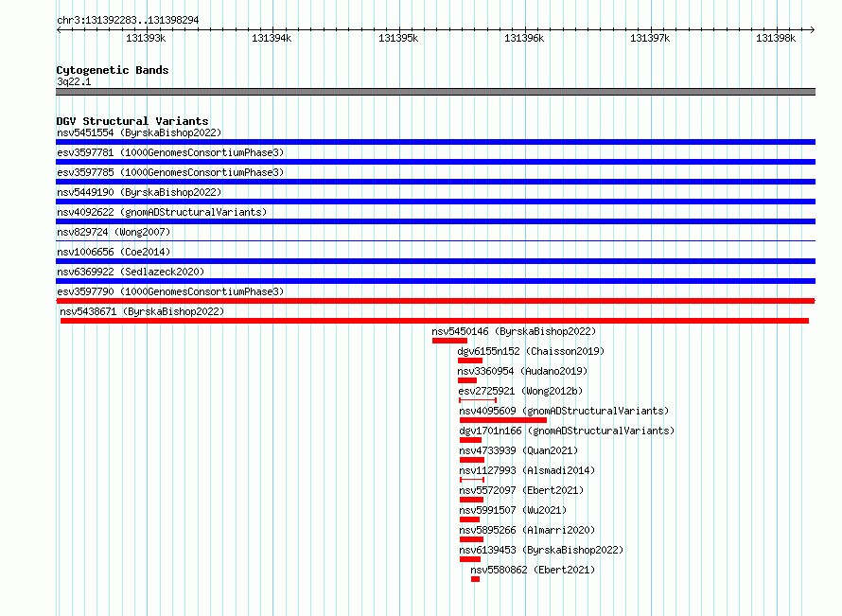The width and height of the screenshot is (842, 616).
Task: Select the red bar under dgv1701n166
Action: 470,440
